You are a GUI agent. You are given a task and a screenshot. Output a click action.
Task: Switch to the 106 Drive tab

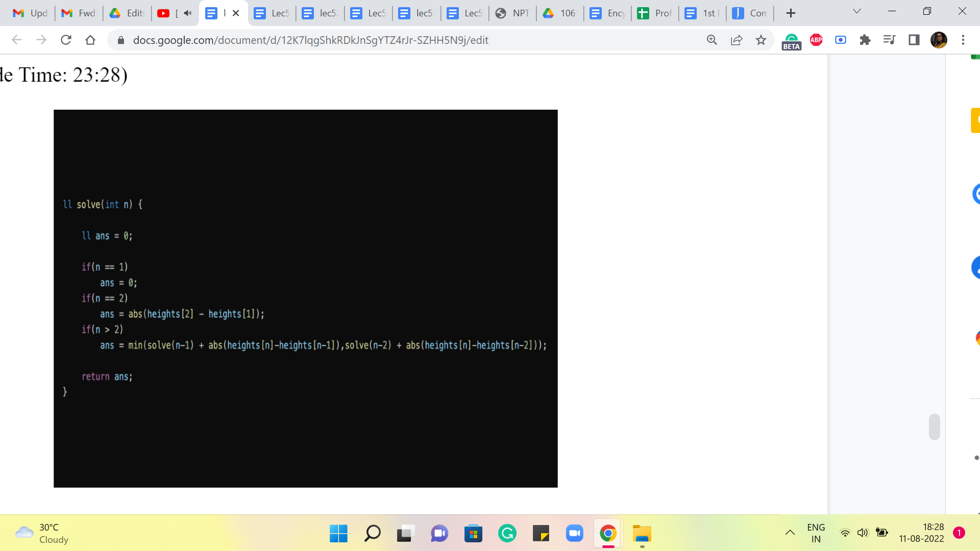pos(560,13)
